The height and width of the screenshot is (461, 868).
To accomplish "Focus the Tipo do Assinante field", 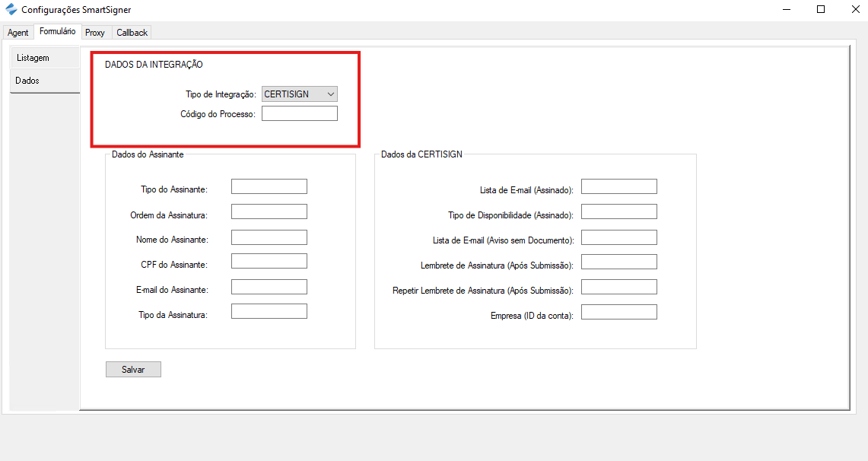I will [269, 186].
